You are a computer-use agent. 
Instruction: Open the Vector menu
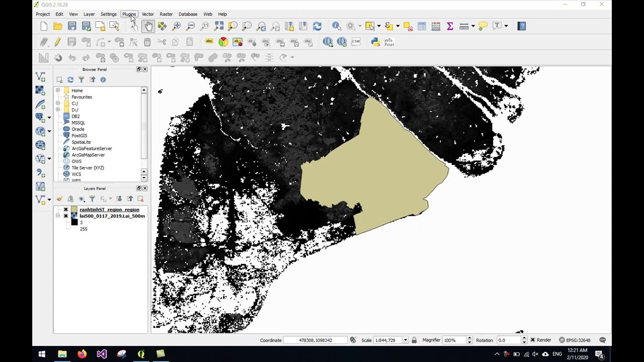(x=147, y=14)
